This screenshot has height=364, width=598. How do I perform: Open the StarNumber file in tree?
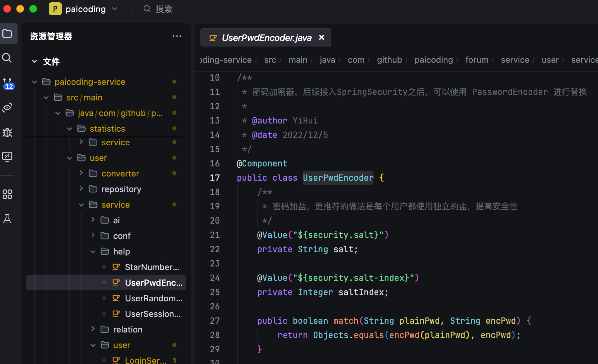click(152, 267)
